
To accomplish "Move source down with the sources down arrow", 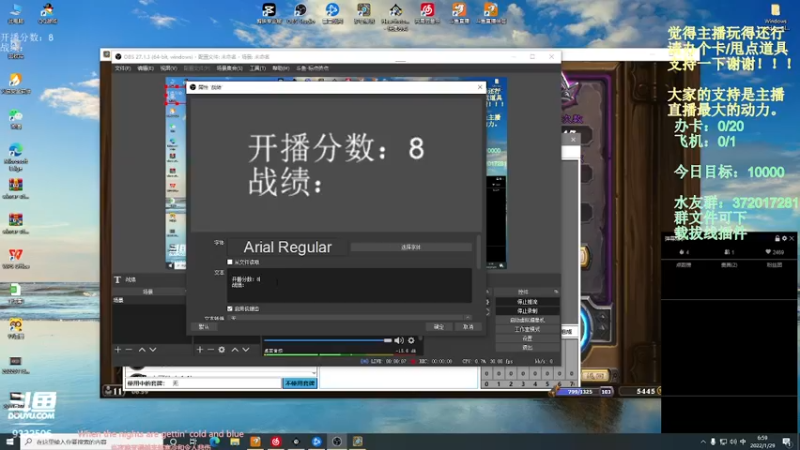I will point(245,349).
